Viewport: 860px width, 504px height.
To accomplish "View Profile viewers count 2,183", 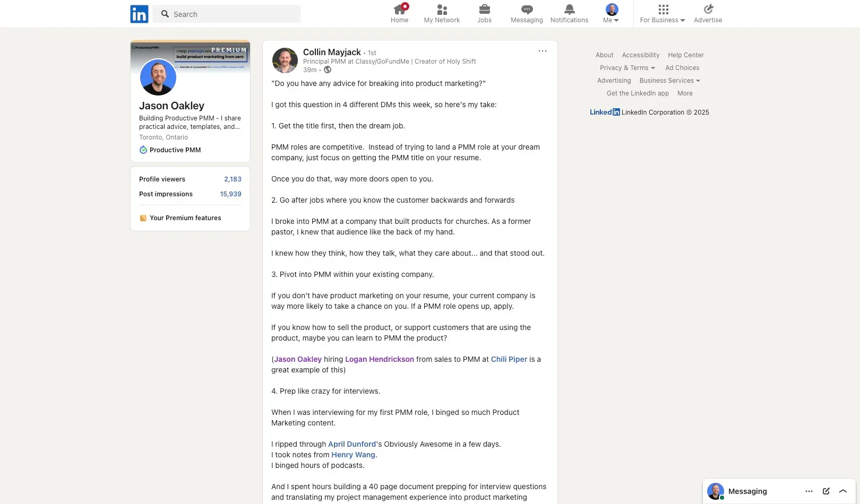I will pos(233,179).
